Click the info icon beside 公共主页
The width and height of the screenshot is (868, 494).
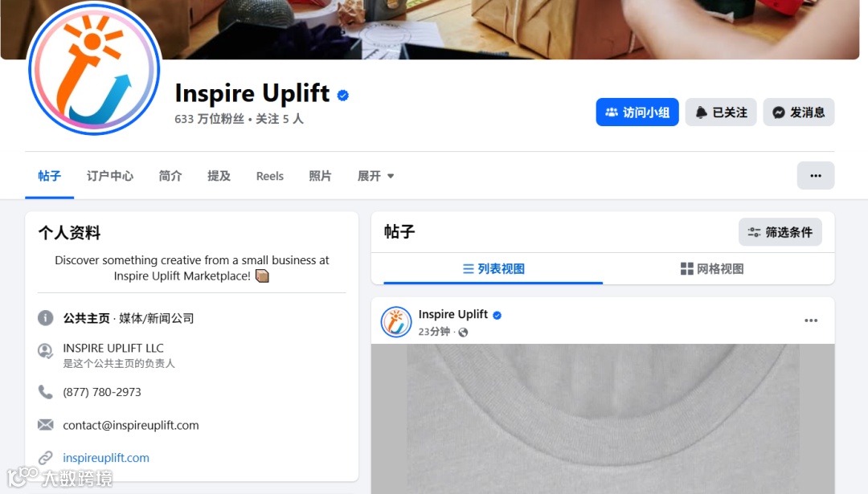[45, 318]
